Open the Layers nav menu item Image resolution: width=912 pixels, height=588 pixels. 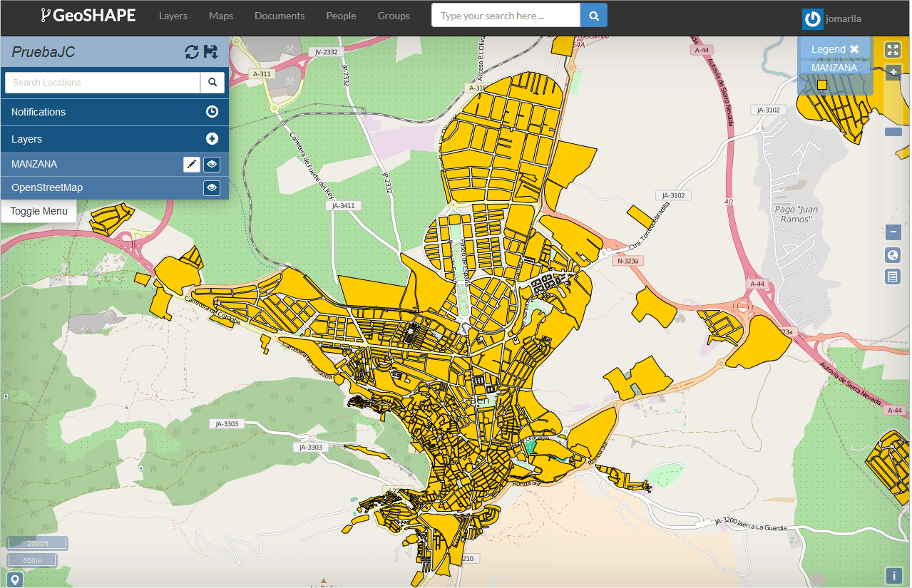173,16
